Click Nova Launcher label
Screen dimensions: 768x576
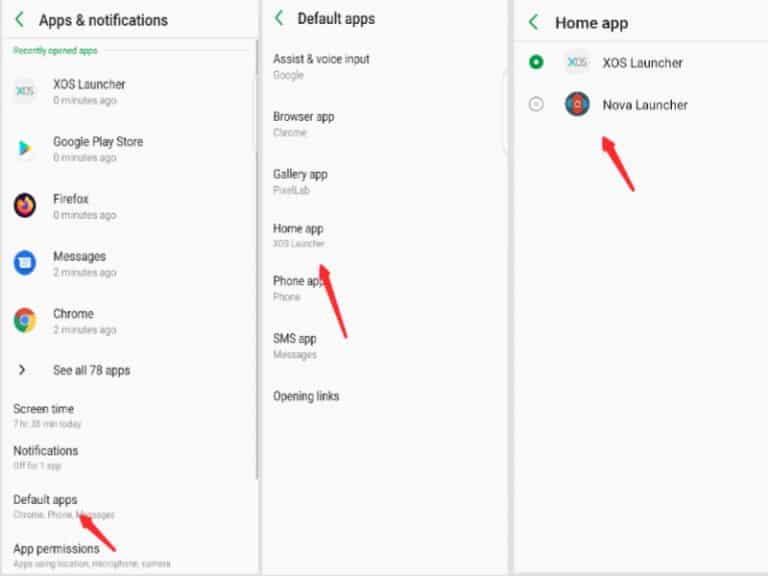(645, 105)
